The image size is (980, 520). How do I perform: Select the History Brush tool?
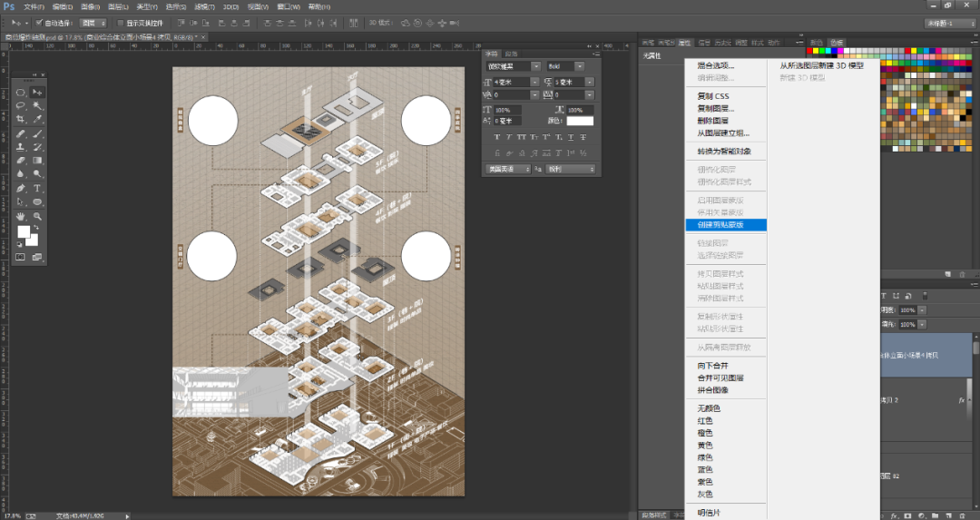click(37, 147)
